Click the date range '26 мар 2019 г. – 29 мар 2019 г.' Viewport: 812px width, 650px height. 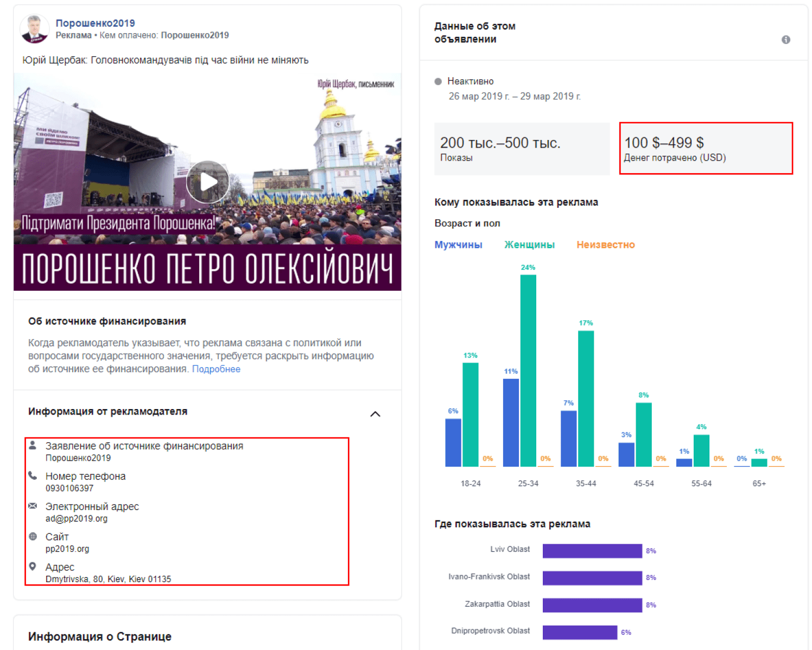click(515, 97)
